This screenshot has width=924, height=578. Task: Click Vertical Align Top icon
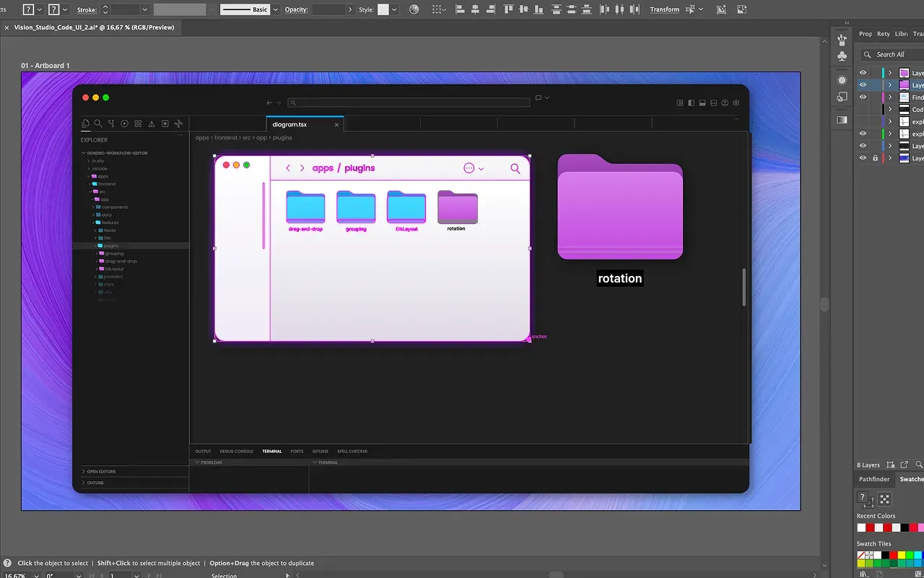click(x=509, y=9)
